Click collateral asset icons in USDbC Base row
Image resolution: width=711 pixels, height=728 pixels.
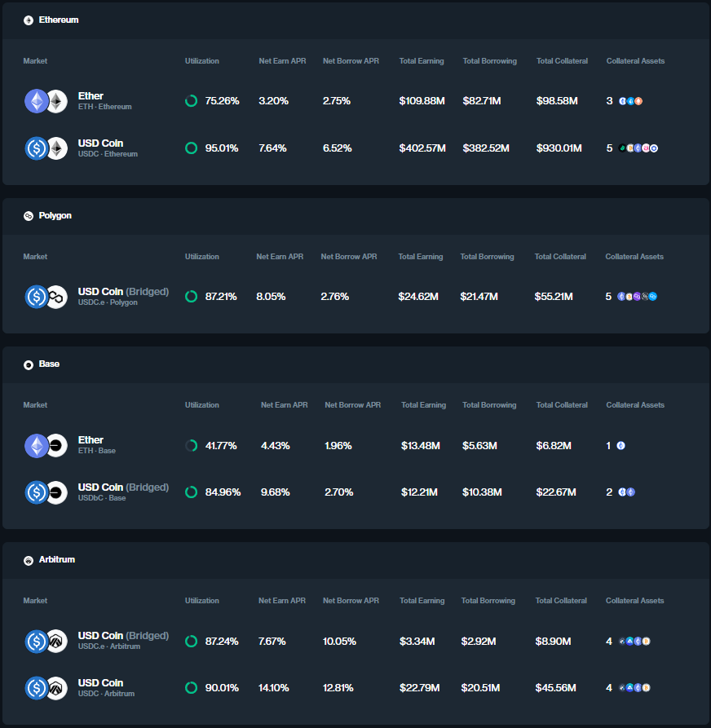pos(626,492)
